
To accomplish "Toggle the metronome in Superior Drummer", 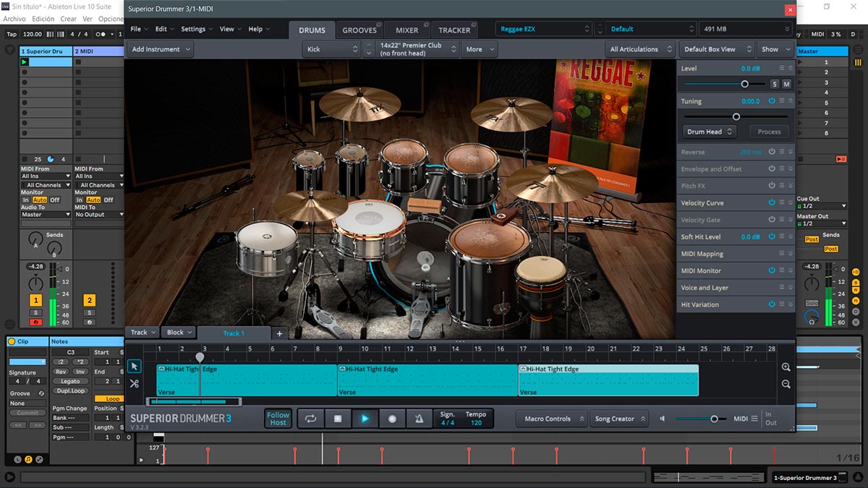I will tap(419, 419).
